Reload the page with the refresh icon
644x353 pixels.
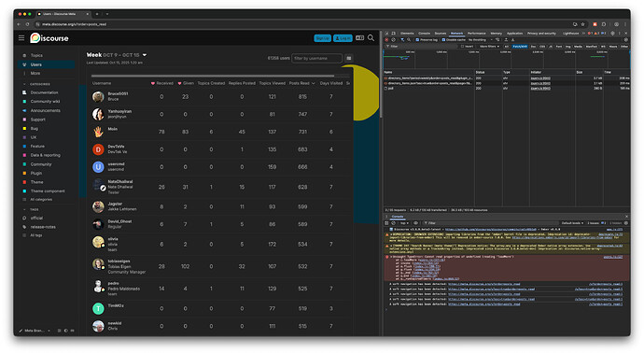28,24
